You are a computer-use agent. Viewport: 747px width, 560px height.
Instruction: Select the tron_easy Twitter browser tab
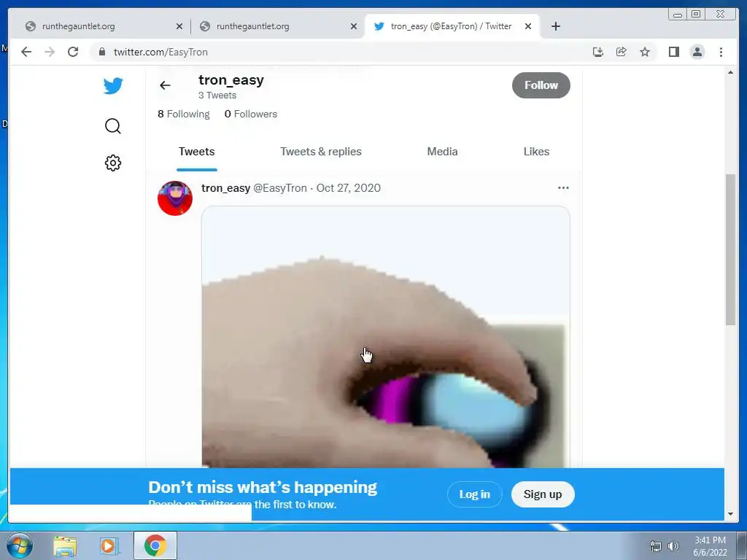tap(452, 26)
